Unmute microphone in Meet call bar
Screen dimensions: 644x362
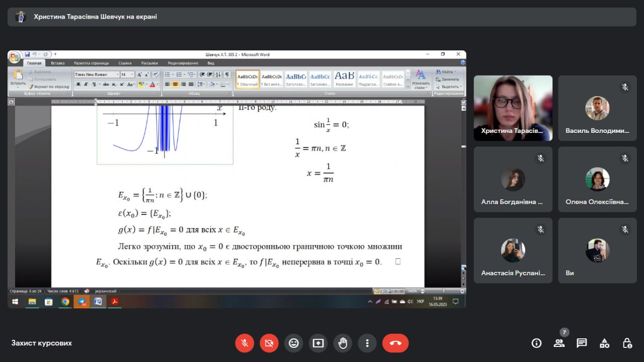click(x=245, y=343)
